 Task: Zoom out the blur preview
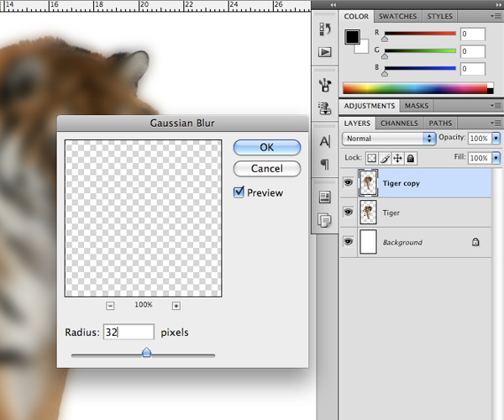click(110, 306)
